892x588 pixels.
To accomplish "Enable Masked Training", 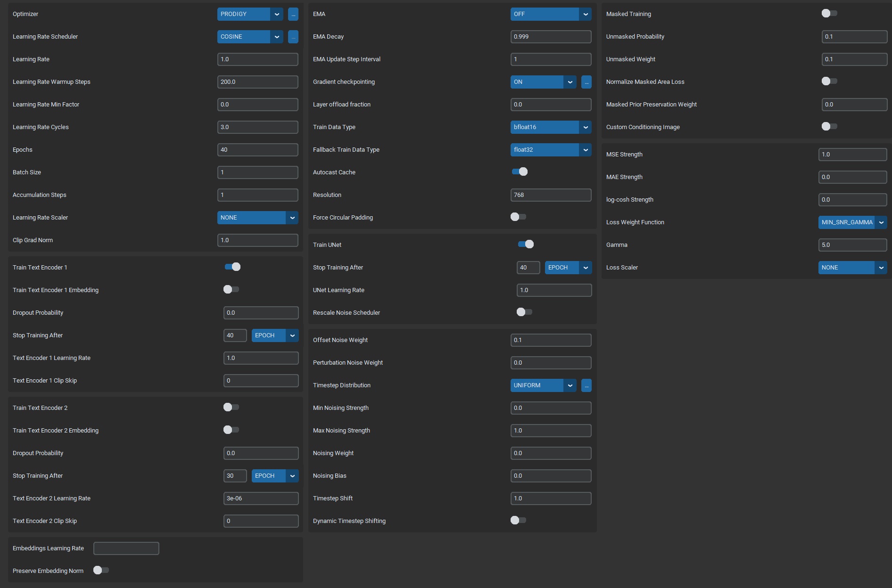I will [x=830, y=13].
